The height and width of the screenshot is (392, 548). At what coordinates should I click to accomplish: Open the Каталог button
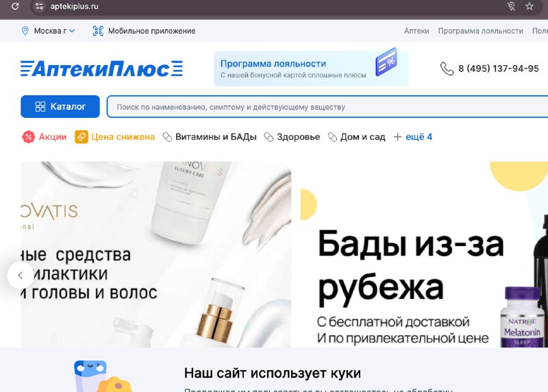[60, 107]
